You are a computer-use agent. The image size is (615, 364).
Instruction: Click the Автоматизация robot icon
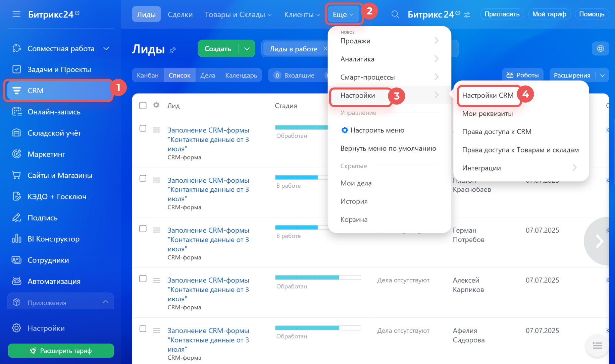coord(17,281)
